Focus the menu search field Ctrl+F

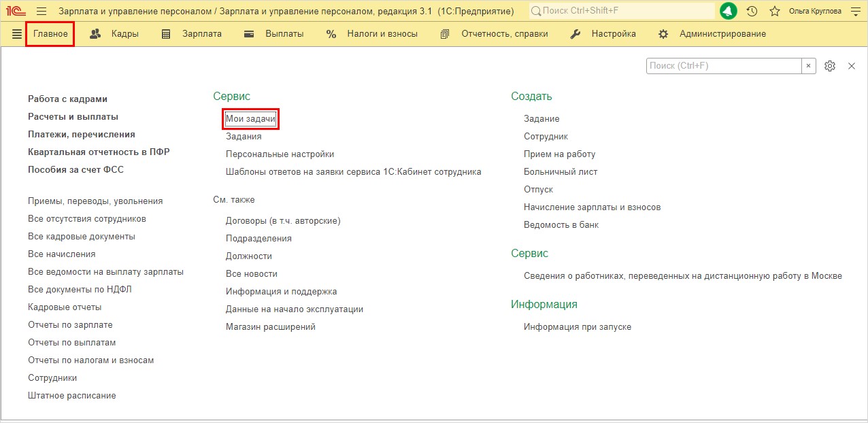724,66
